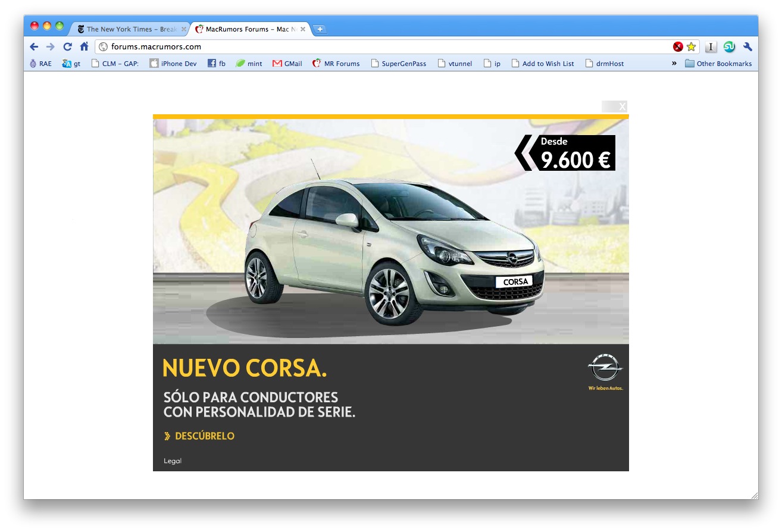782x532 pixels.
Task: Go back to the previous page
Action: pos(34,46)
